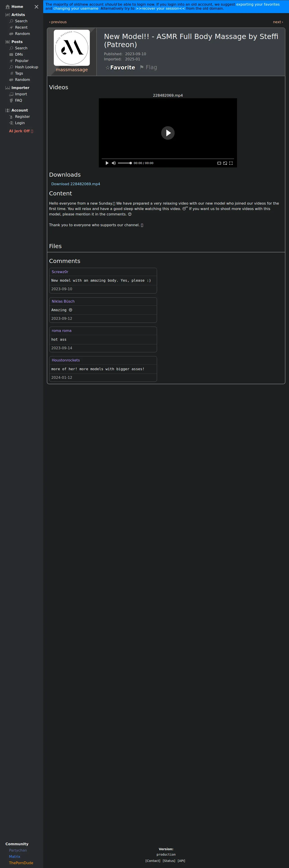Favorite this post with the star

[x=120, y=67]
